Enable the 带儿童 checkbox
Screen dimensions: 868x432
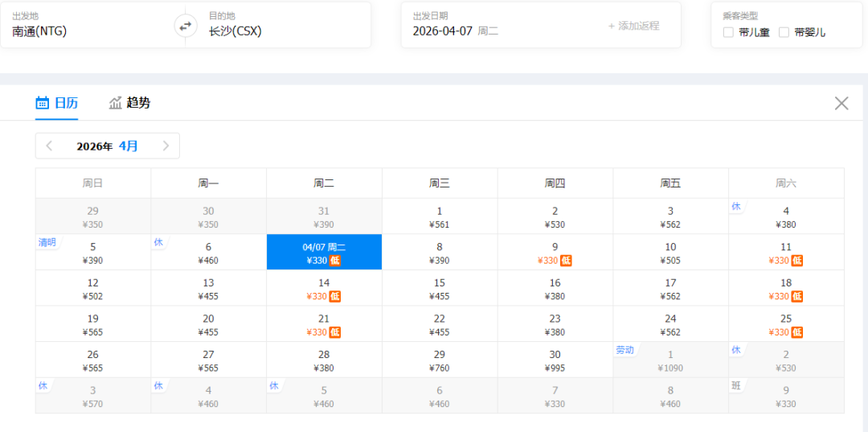tap(728, 32)
